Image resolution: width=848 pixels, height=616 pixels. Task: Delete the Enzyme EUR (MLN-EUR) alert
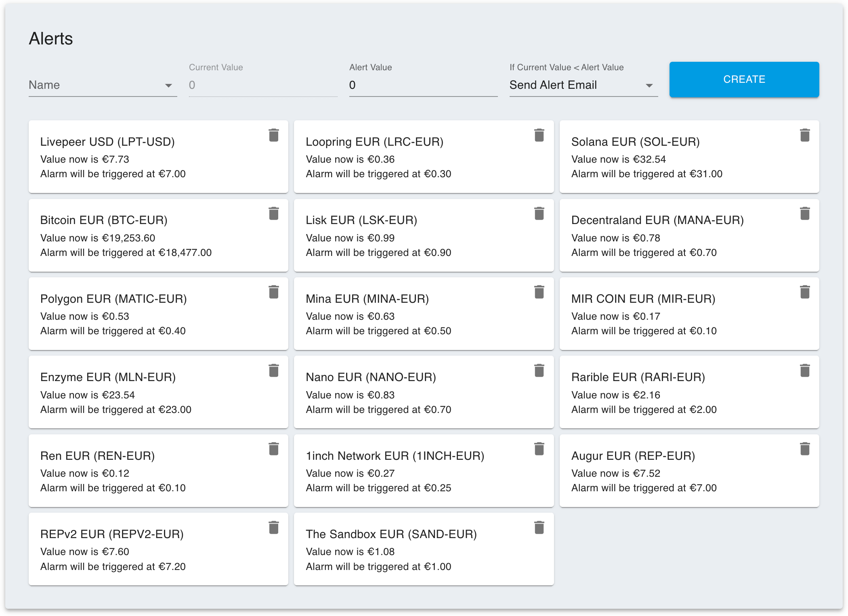[274, 371]
